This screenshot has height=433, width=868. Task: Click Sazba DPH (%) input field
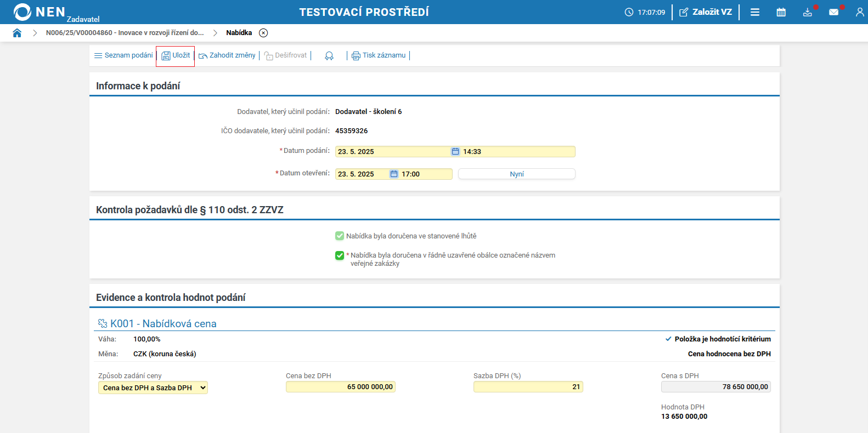(528, 387)
